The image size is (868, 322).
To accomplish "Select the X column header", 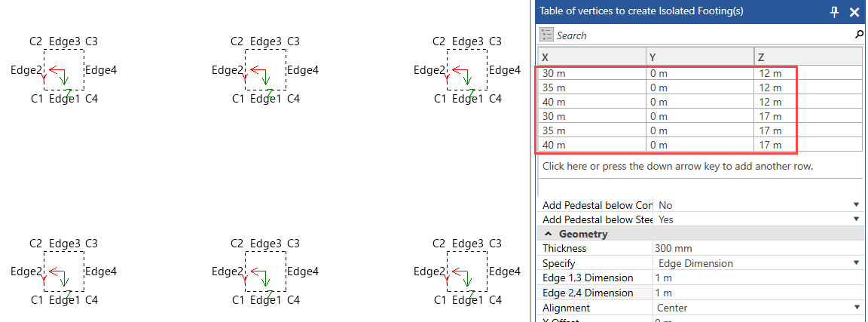I will pos(592,57).
